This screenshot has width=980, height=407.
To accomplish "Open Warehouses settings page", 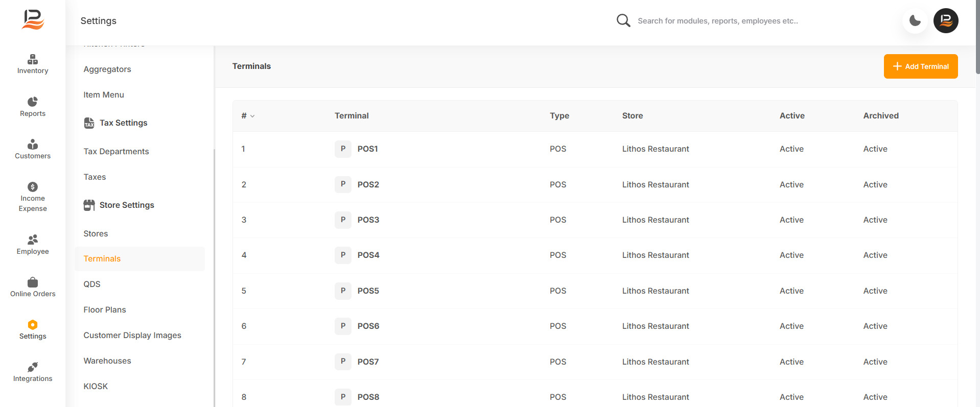I will (107, 361).
